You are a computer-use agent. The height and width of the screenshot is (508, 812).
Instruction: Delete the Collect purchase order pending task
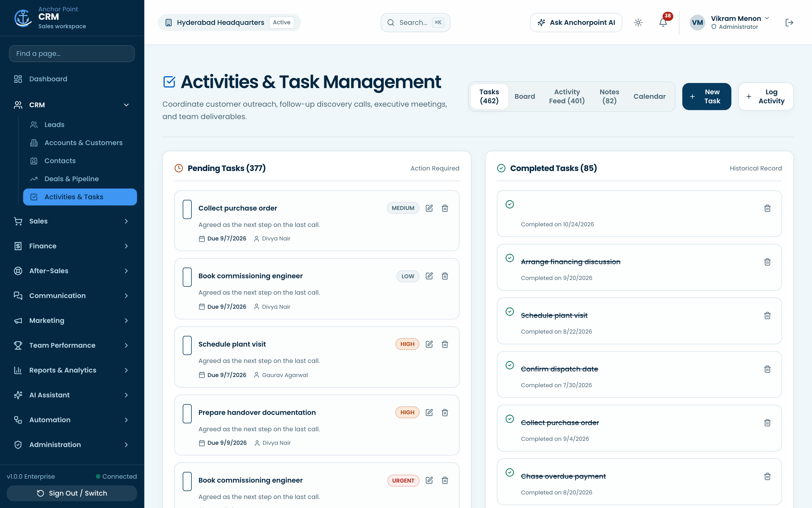click(x=445, y=208)
